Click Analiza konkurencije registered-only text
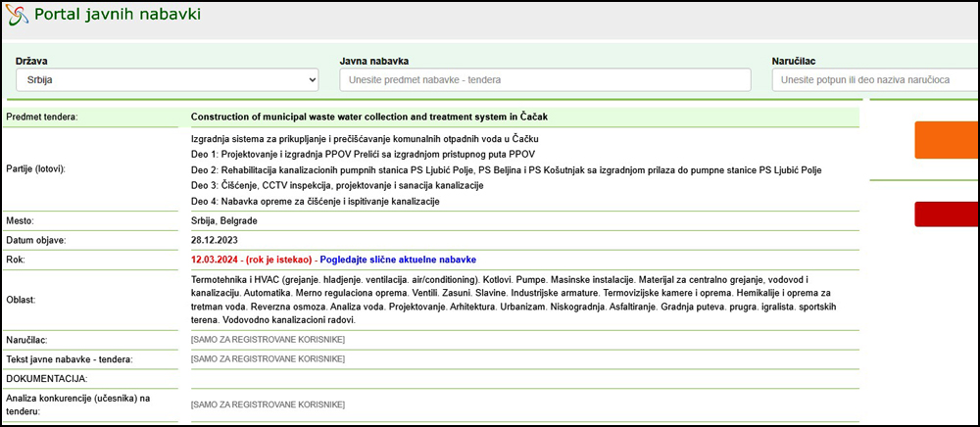Screen dimensions: 980x427 click(269, 405)
